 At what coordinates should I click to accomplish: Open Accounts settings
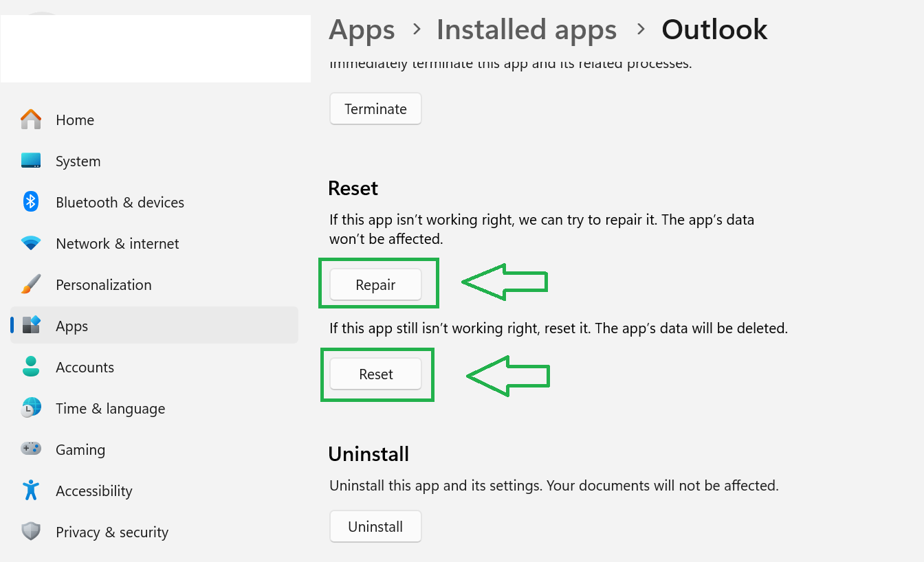pyautogui.click(x=85, y=367)
